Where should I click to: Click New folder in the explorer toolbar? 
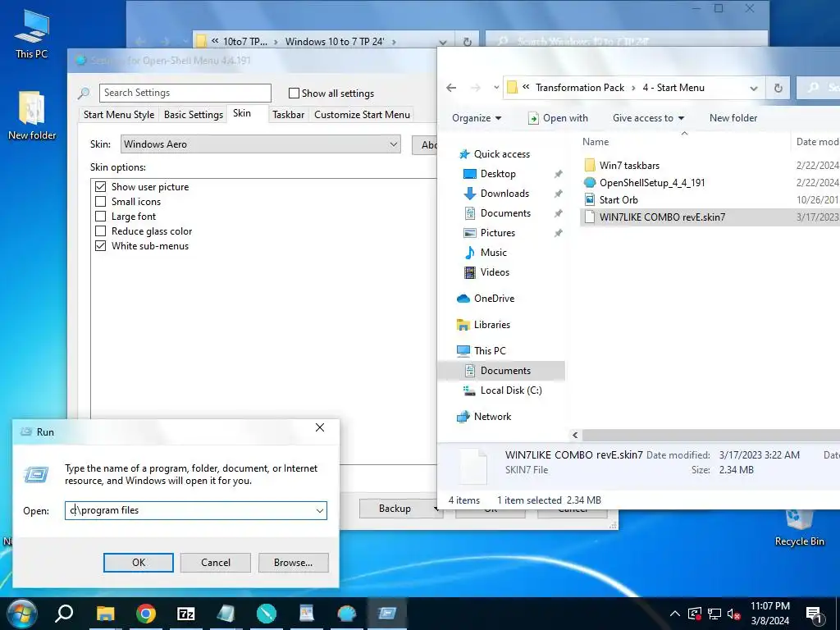coord(733,118)
